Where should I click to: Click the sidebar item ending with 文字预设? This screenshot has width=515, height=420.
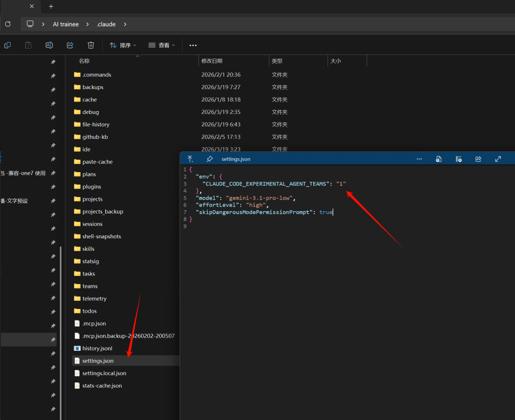[x=14, y=201]
